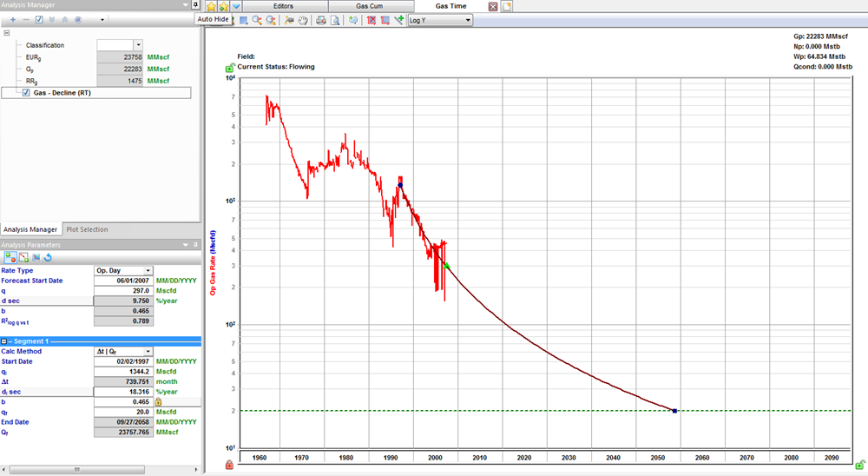Click the blue end marker on decline curve
868x476 pixels.
click(x=674, y=411)
